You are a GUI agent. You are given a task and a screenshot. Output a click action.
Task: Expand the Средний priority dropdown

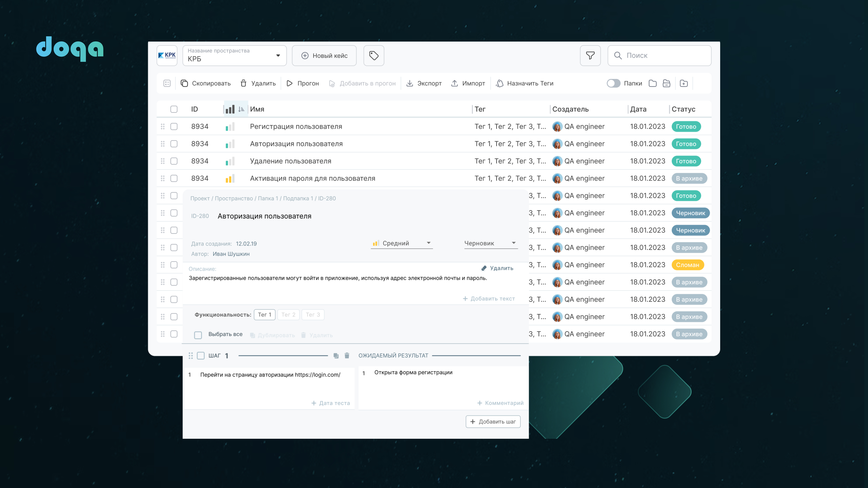click(x=402, y=243)
